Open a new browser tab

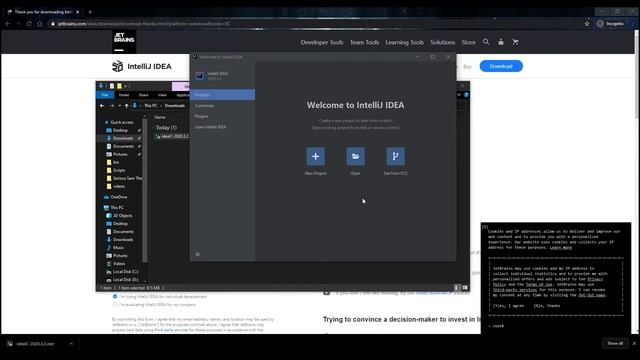[x=90, y=12]
